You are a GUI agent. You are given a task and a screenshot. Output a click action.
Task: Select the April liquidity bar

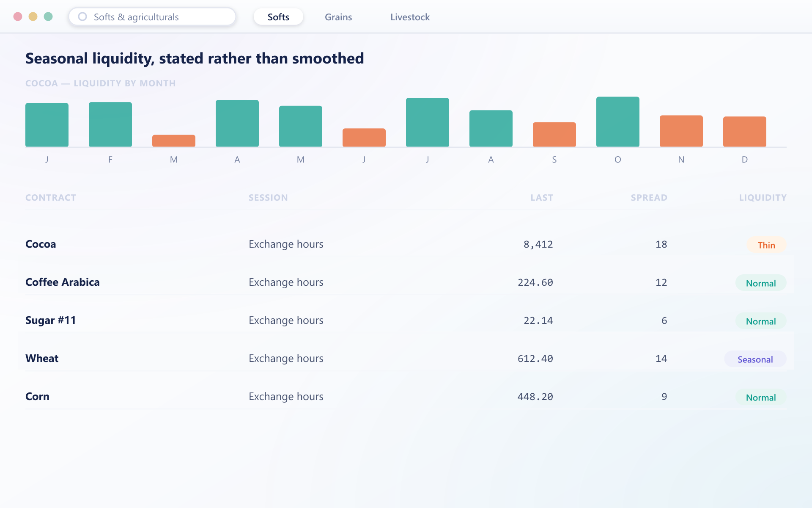coord(237,123)
